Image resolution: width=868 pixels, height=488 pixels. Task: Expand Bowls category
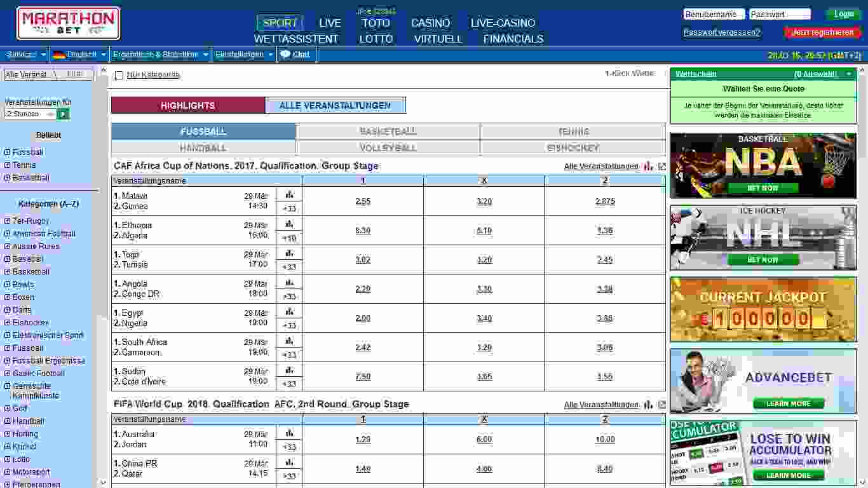[x=8, y=285]
